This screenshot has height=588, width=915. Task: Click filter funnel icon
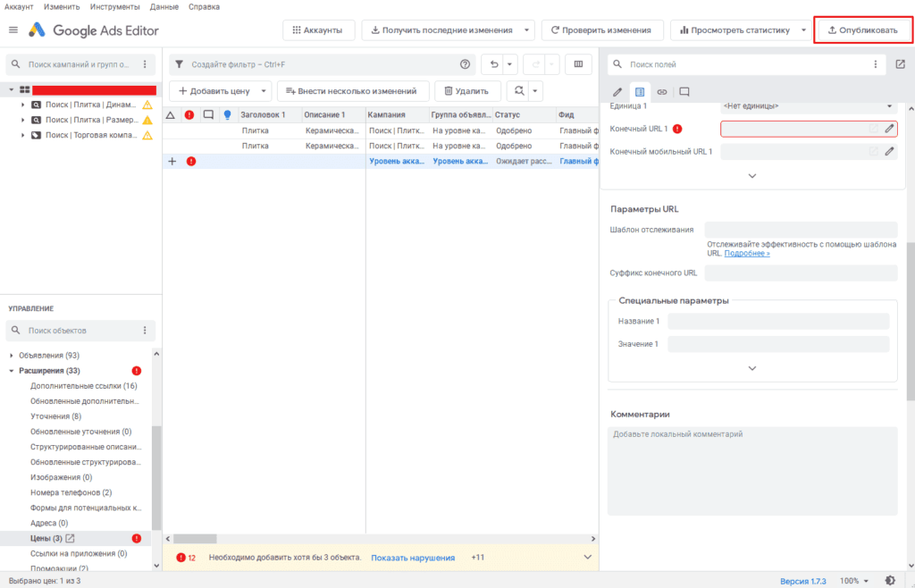180,64
